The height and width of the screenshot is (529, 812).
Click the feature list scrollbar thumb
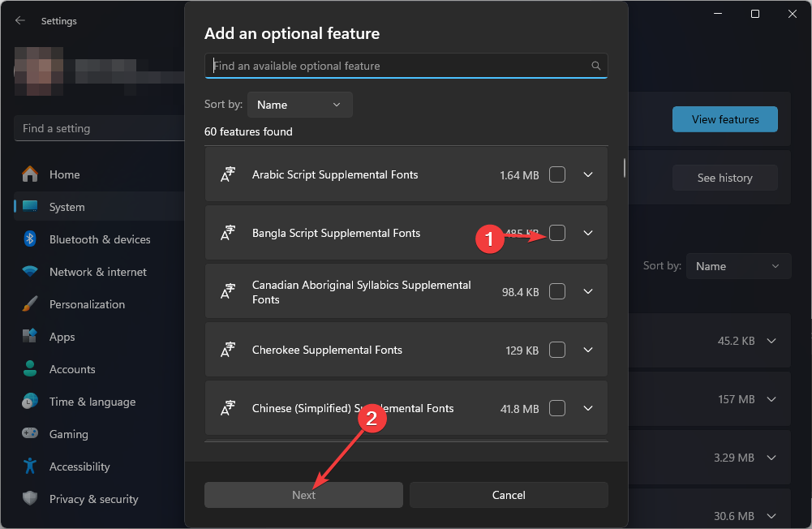pyautogui.click(x=624, y=167)
